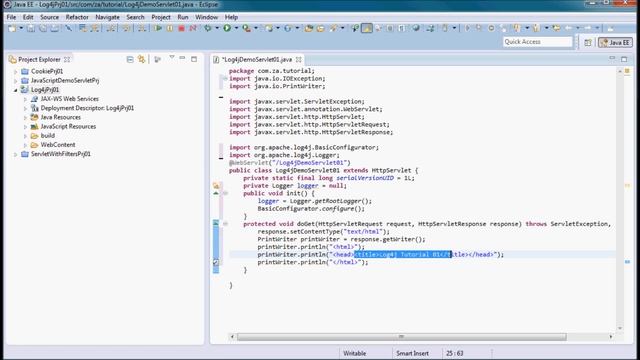Click the green Resume debug icon
Image resolution: width=640 pixels, height=360 pixels.
[158, 28]
